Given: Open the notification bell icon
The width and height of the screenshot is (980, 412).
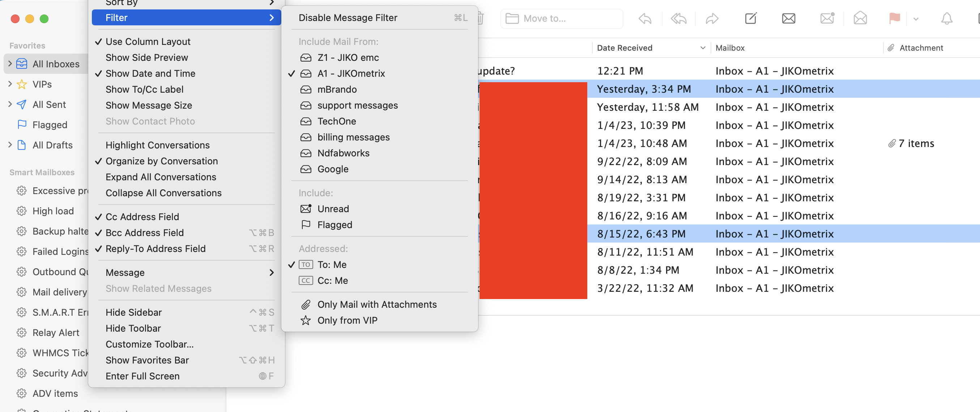Looking at the screenshot, I should click(x=947, y=18).
